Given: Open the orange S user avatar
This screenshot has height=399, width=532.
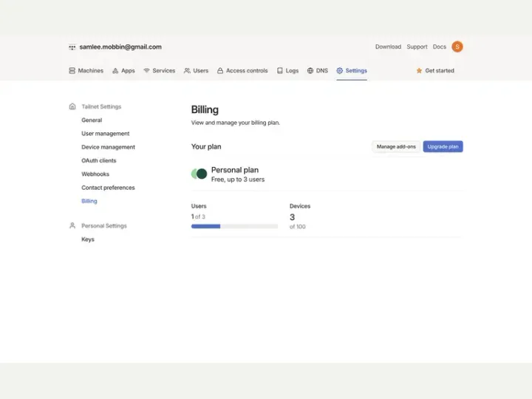Looking at the screenshot, I should tap(457, 47).
